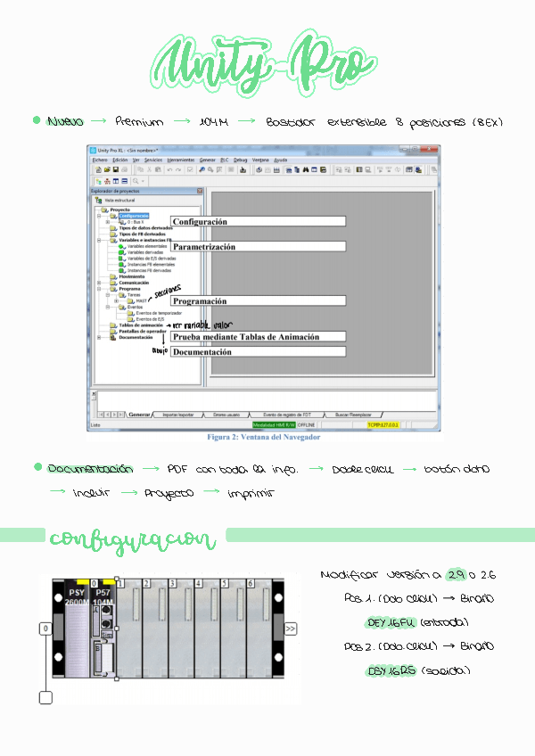Click the Save floppy disk toolbar icon
The width and height of the screenshot is (535, 756).
tap(116, 169)
